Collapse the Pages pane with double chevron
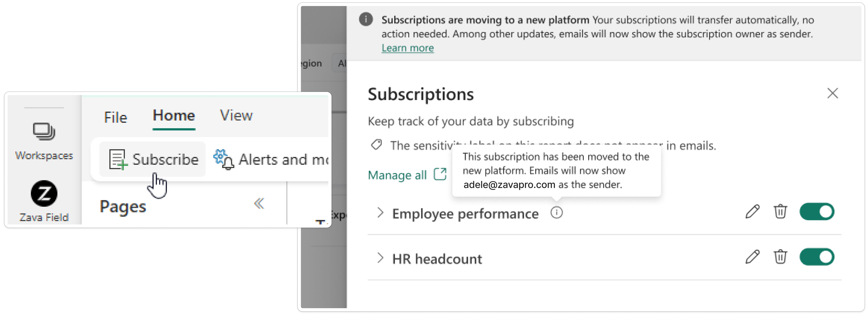This screenshot has height=315, width=868. click(x=259, y=203)
